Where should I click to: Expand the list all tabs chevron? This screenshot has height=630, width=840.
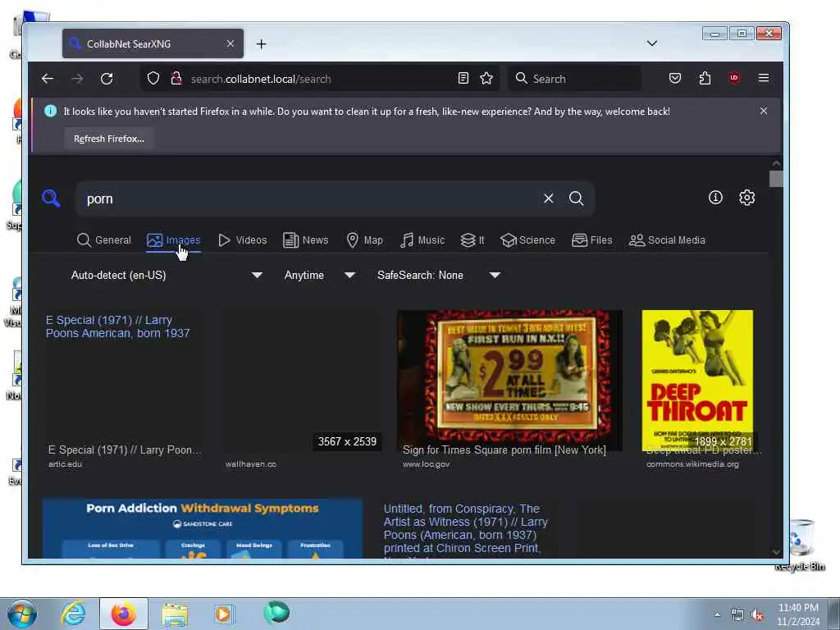tap(652, 43)
